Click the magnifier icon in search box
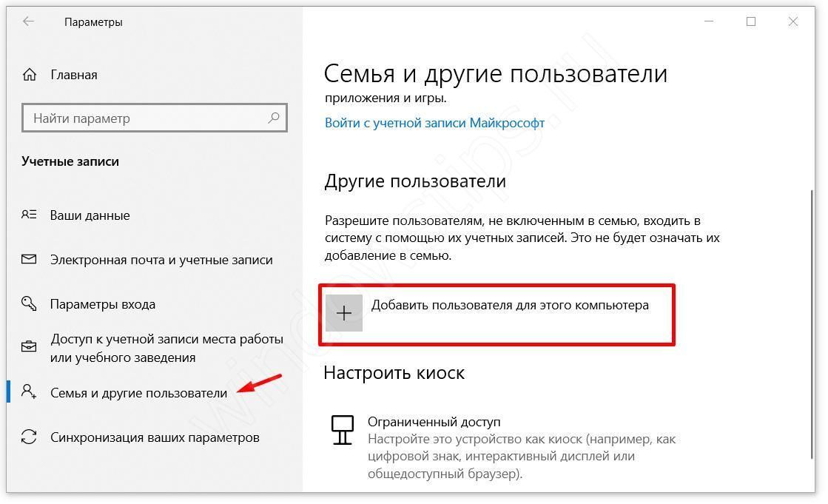The image size is (828, 504). click(x=274, y=118)
